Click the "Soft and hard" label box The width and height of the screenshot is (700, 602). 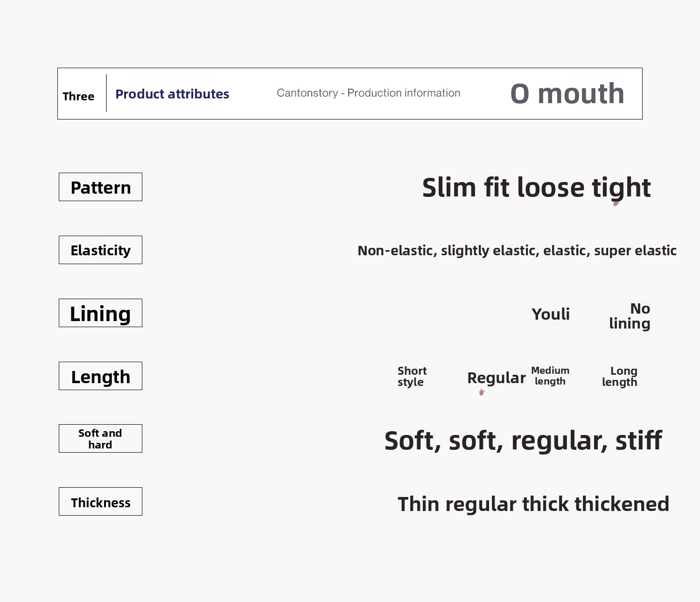tap(100, 439)
